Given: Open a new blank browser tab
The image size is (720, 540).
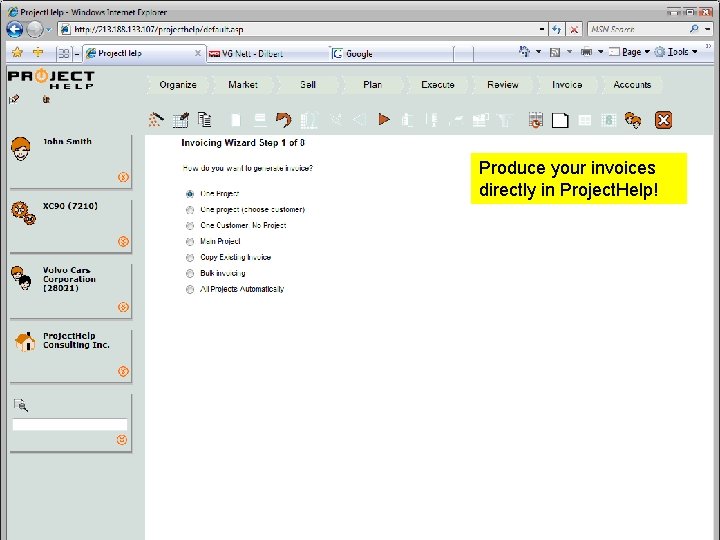Looking at the screenshot, I should click(x=463, y=54).
